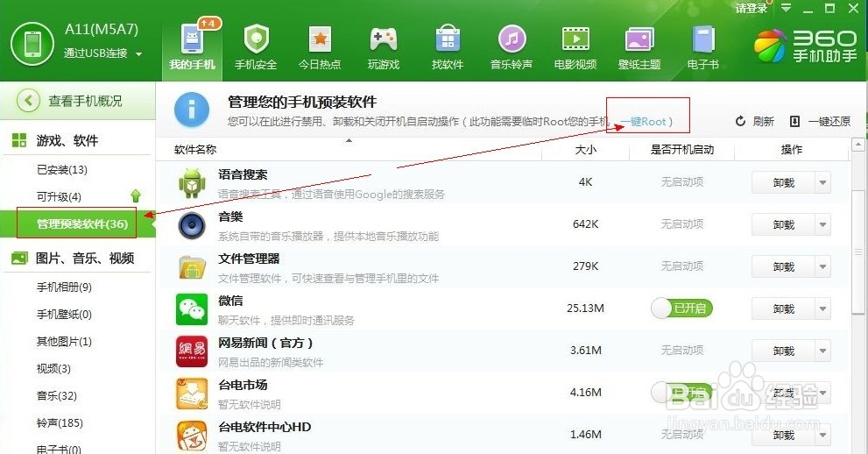The image size is (868, 454).
Task: Select 手机壁纸(0) in sidebar
Action: tap(64, 314)
